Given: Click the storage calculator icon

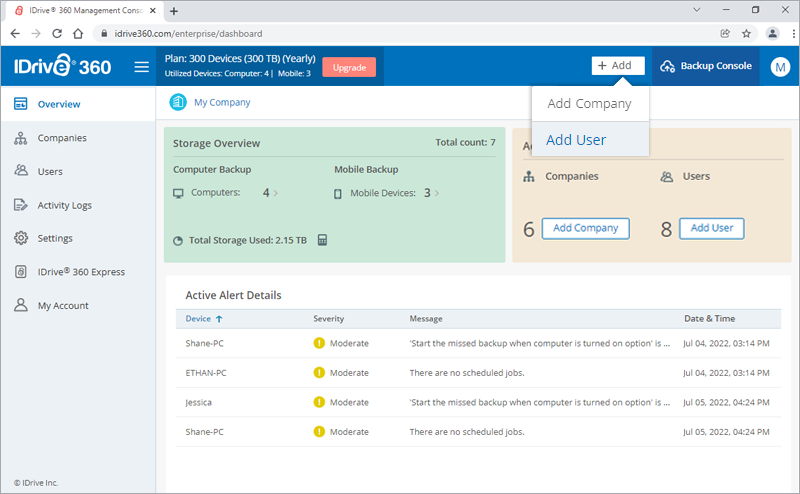Looking at the screenshot, I should 322,240.
